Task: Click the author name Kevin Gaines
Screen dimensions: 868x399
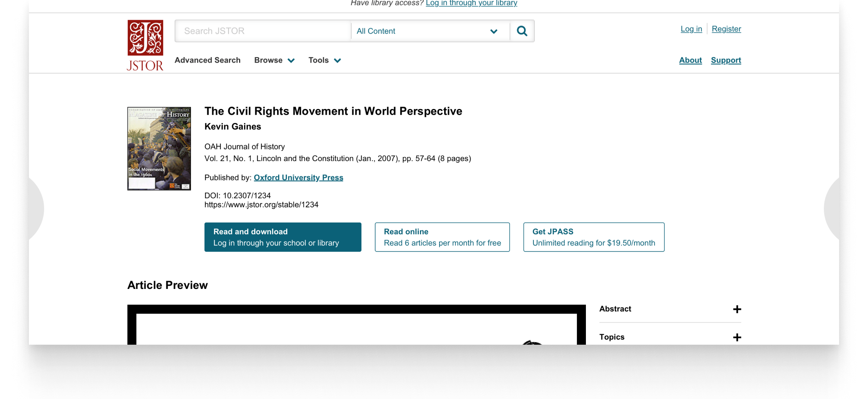Action: (x=233, y=127)
